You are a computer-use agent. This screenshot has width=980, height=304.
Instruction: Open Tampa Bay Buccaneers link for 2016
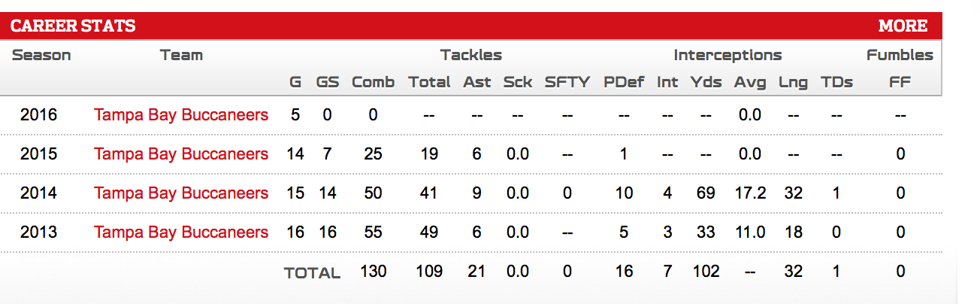coord(181,115)
